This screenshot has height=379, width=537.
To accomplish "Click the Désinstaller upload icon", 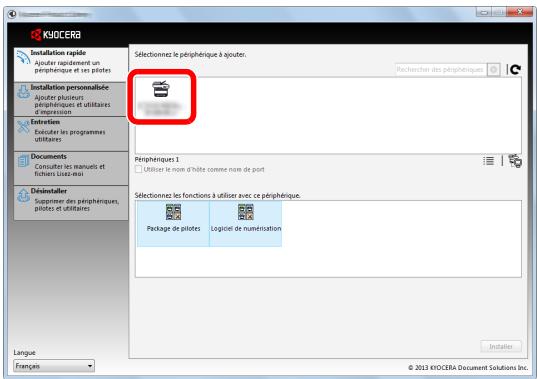I will pos(23,195).
